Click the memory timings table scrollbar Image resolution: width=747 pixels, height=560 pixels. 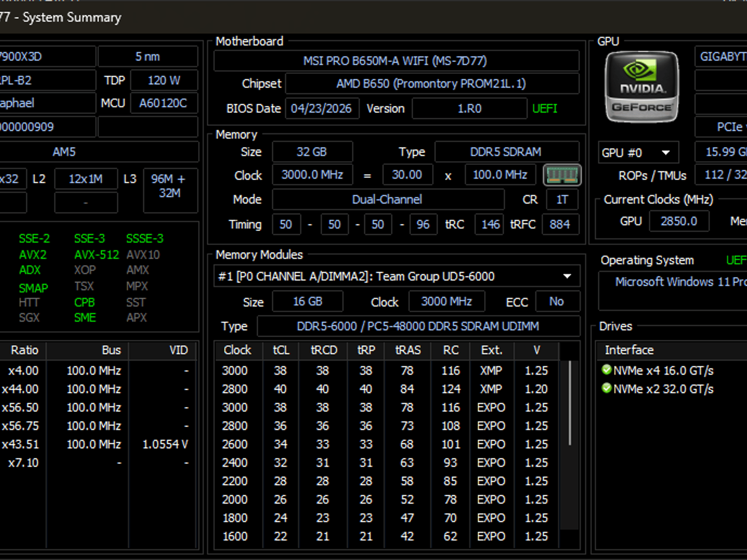click(569, 445)
